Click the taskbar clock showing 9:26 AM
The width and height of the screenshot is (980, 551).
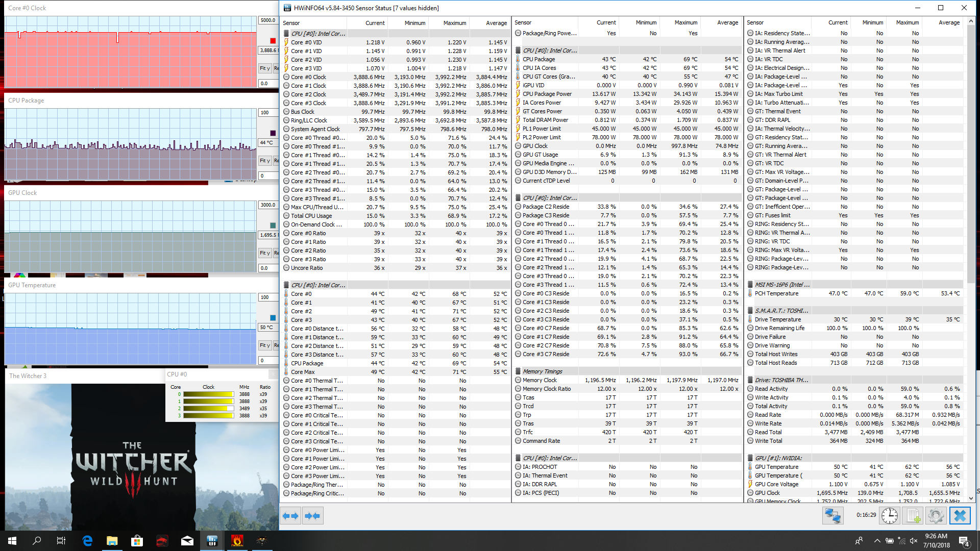coord(936,541)
